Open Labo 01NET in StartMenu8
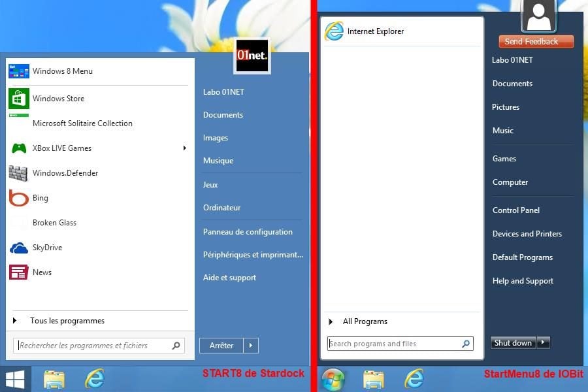 tap(512, 60)
